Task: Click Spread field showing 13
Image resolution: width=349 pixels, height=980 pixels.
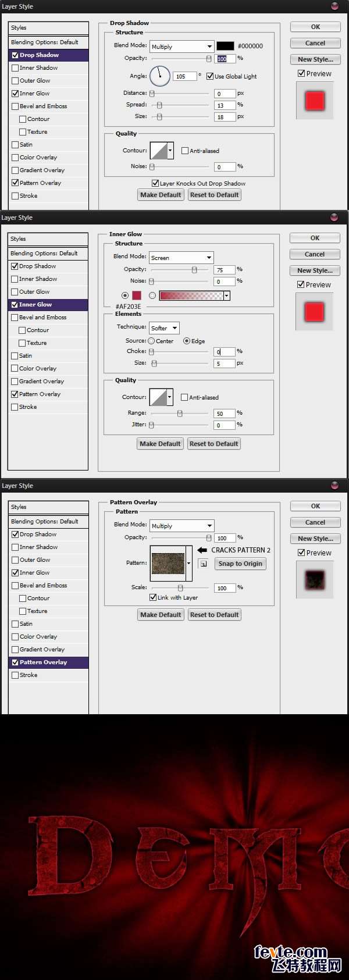Action: 225,105
